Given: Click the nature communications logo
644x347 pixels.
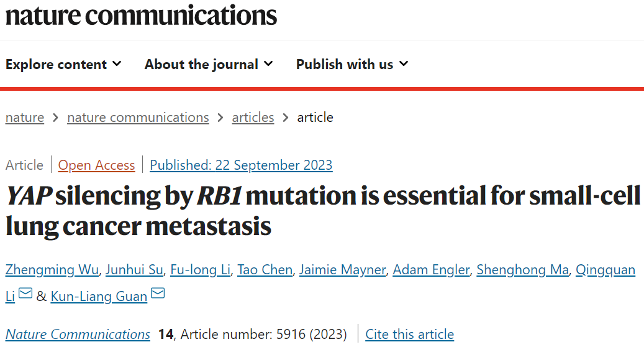Looking at the screenshot, I should coord(141,15).
